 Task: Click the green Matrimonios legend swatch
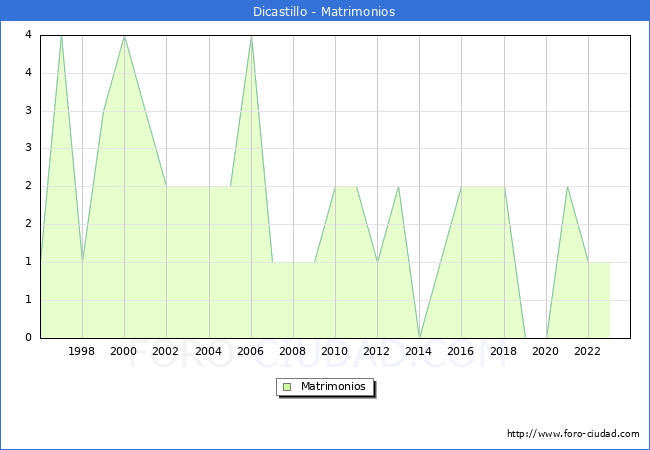pyautogui.click(x=286, y=386)
